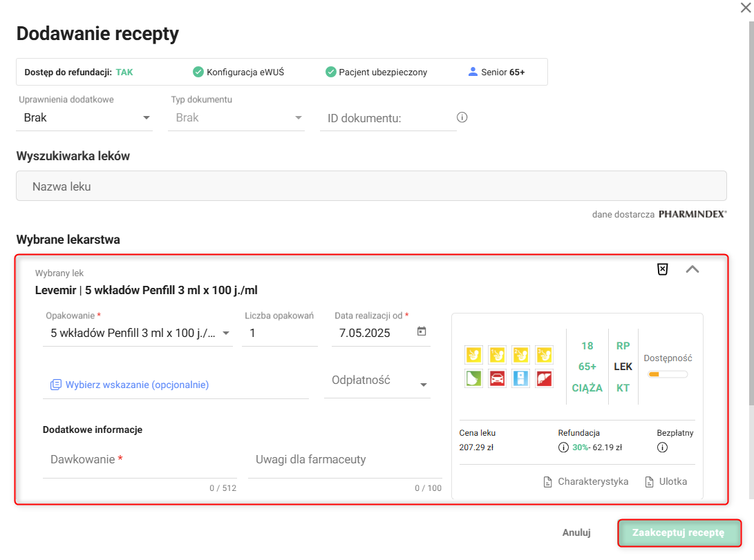Image resolution: width=754 pixels, height=560 pixels.
Task: Click the first trimester pregnancy icon
Action: click(497, 355)
